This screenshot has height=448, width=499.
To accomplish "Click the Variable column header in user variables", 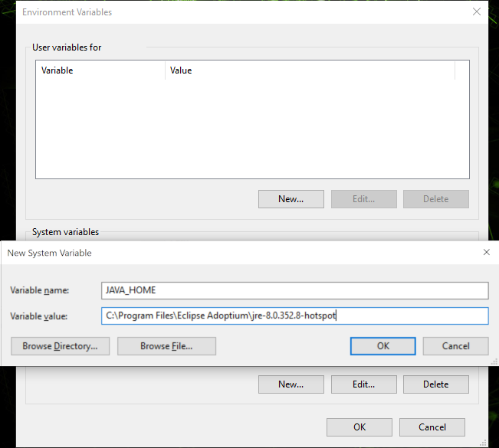I will point(100,70).
